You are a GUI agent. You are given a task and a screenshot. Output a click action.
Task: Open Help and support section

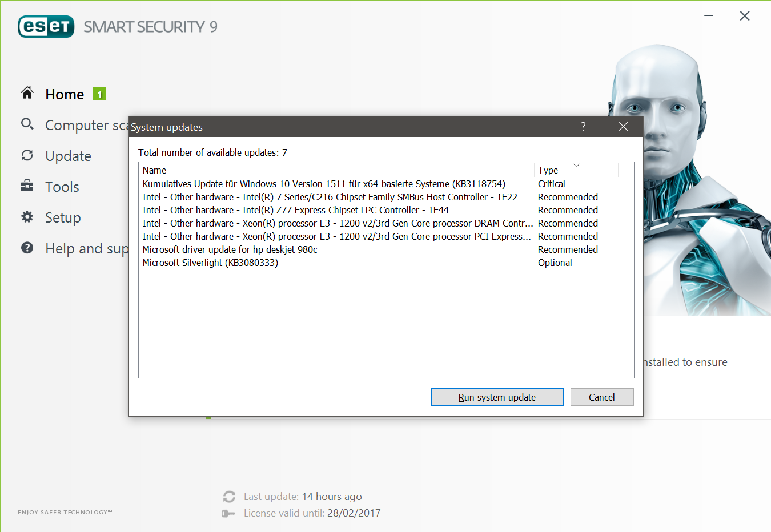tap(87, 248)
